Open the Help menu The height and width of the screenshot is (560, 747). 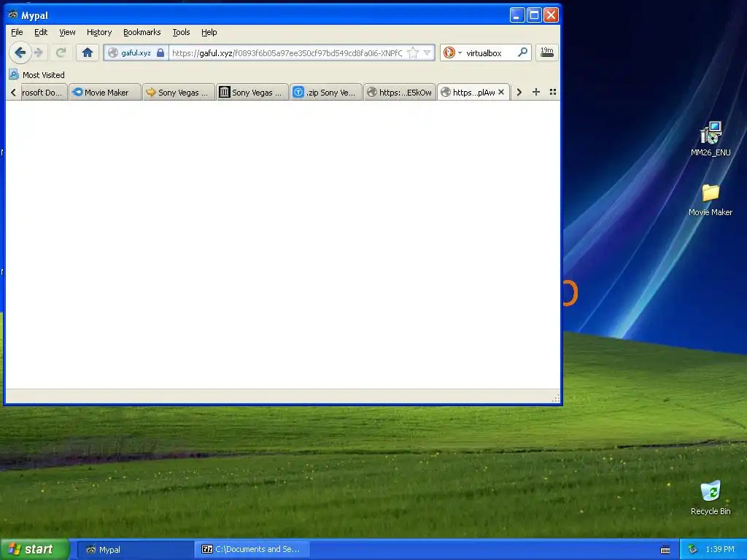point(209,32)
